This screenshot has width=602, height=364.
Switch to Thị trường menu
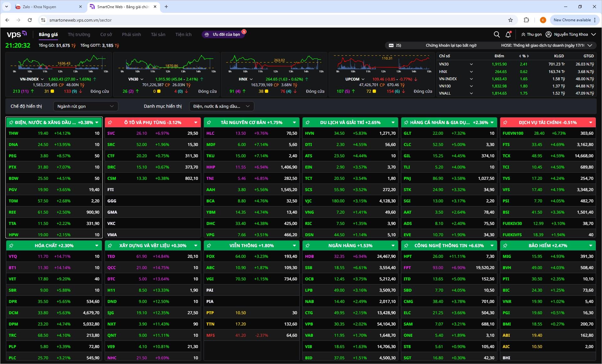[79, 34]
